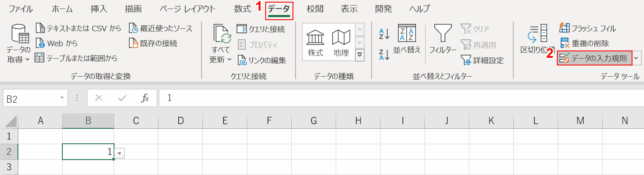
Task: Select the entire sheet corner button
Action: (x=9, y=121)
